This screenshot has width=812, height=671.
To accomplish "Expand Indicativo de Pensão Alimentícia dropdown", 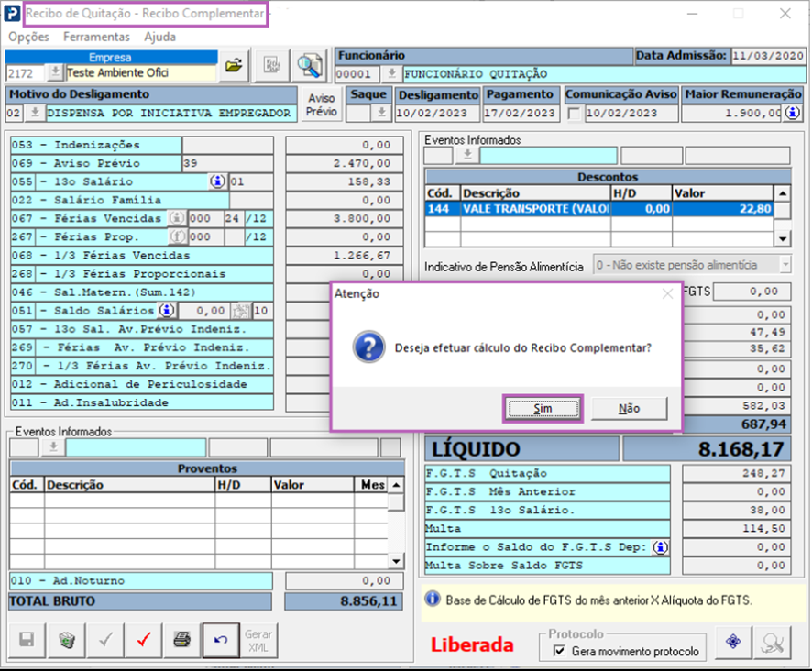I will point(785,265).
